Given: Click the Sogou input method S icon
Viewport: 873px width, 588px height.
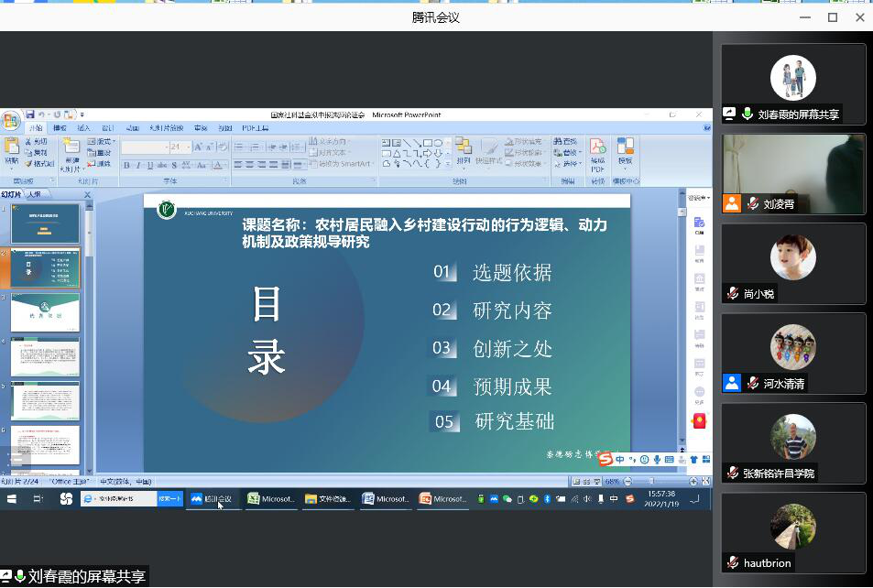Looking at the screenshot, I should [606, 459].
